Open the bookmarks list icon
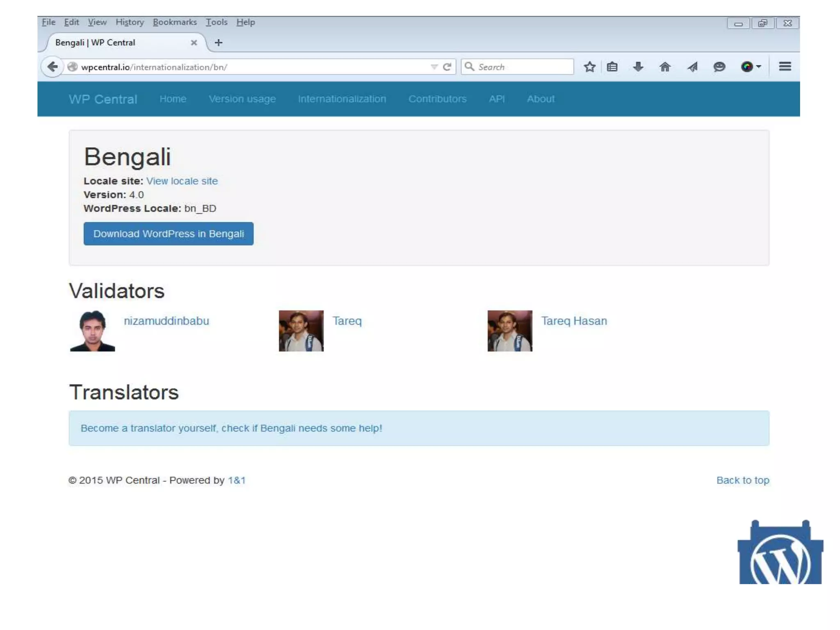 pyautogui.click(x=612, y=67)
